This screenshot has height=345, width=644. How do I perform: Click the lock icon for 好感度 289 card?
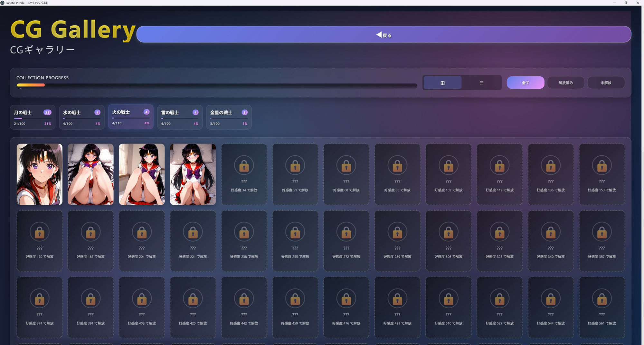[x=397, y=232]
